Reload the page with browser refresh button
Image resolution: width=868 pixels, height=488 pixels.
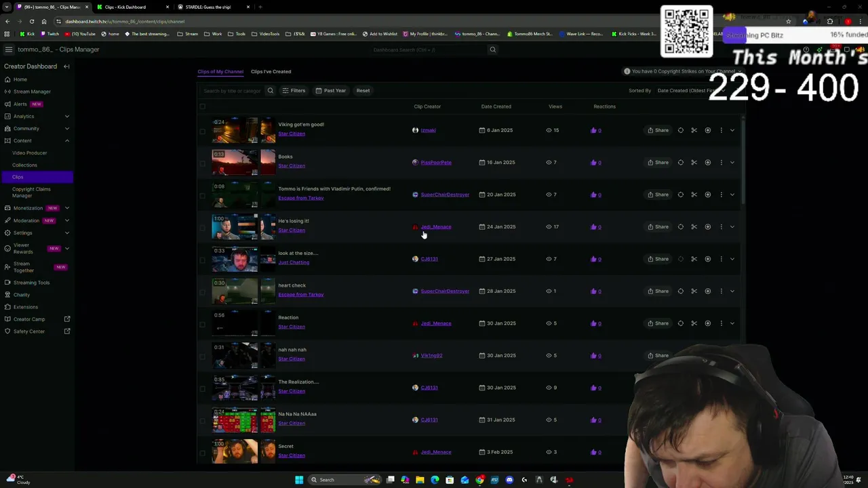31,21
